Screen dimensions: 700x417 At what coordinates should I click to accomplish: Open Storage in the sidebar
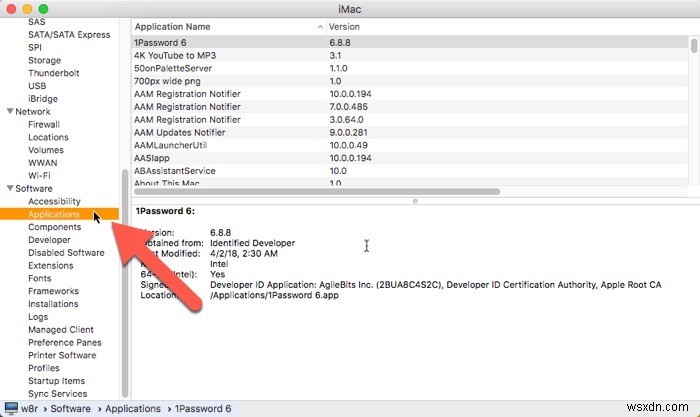[x=44, y=60]
